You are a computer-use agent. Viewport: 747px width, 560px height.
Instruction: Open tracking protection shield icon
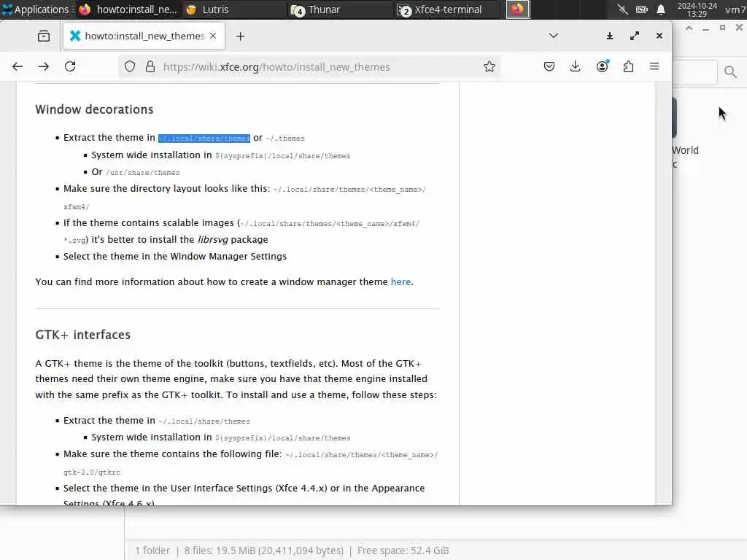pyautogui.click(x=130, y=66)
